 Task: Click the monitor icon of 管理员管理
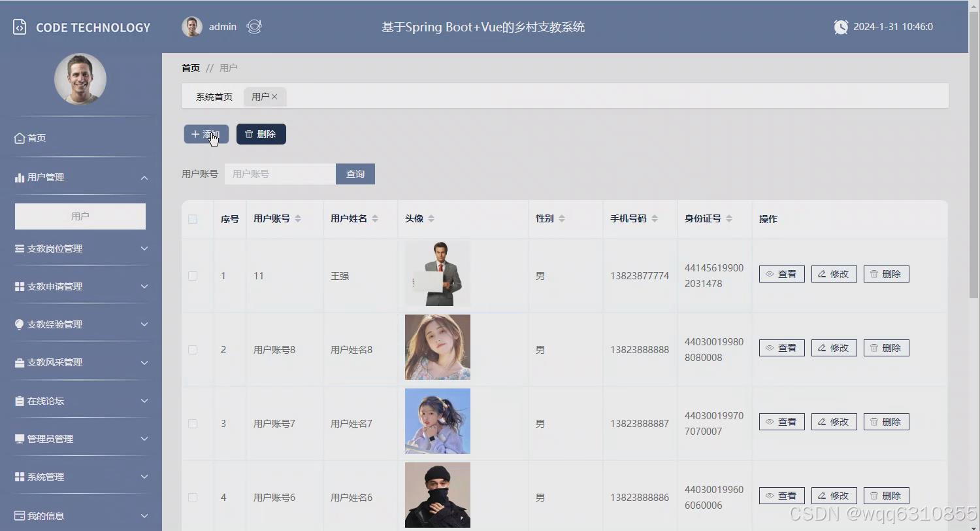coord(20,439)
